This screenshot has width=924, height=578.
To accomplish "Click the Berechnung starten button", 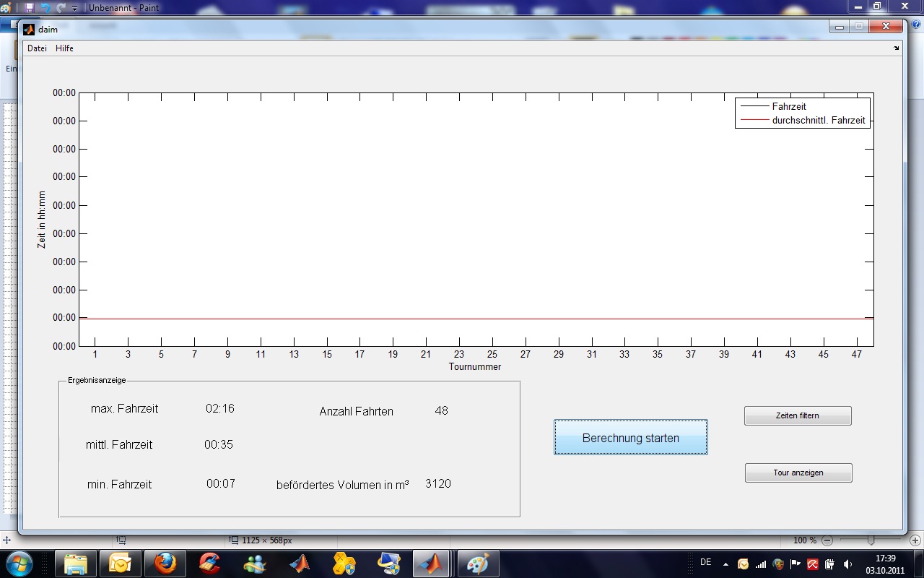I will [630, 438].
